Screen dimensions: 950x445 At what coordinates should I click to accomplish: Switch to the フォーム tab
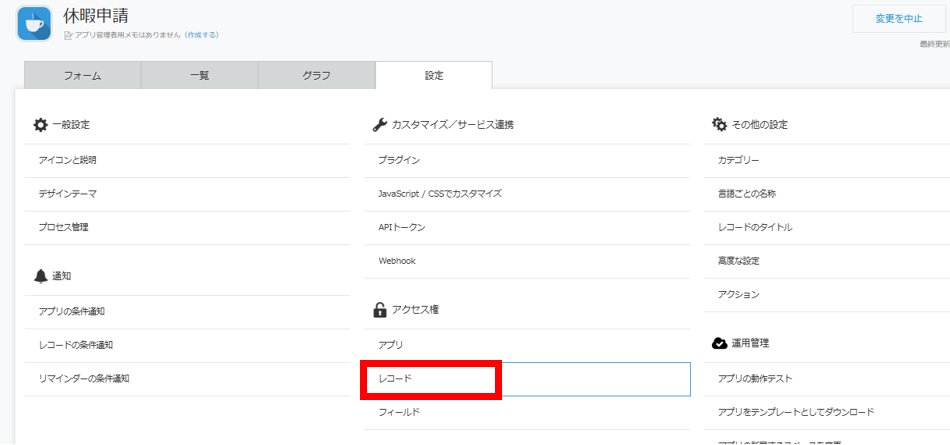click(x=82, y=76)
